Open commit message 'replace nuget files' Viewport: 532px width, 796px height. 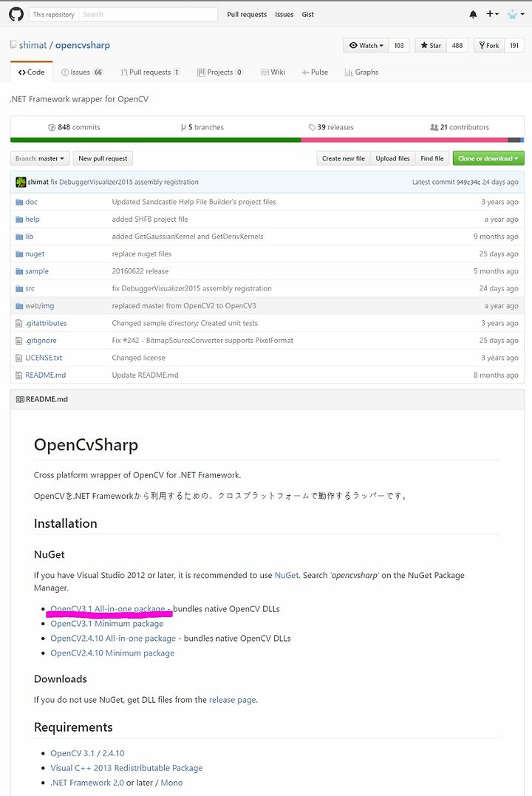click(142, 254)
